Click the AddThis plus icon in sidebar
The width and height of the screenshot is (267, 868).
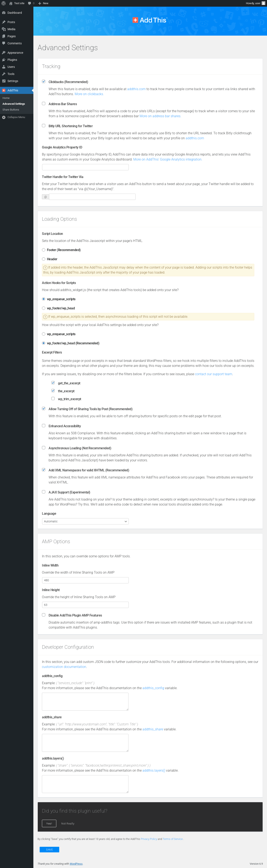[x=4, y=91]
